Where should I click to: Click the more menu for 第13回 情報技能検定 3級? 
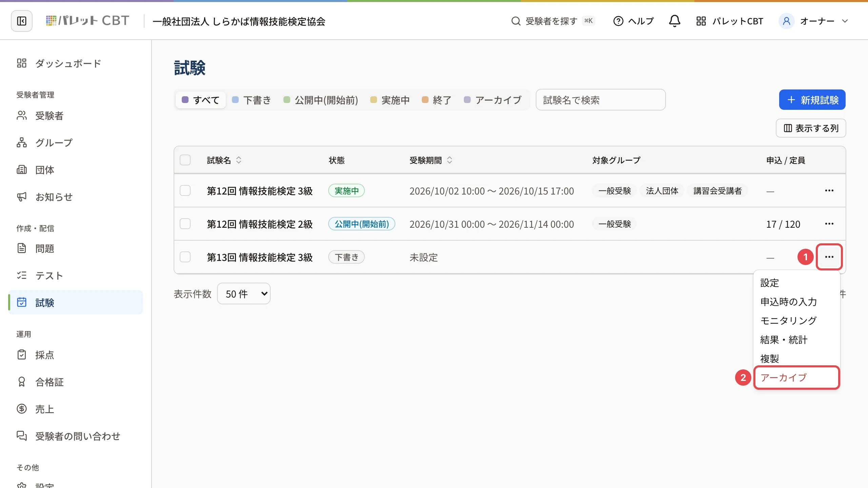pyautogui.click(x=829, y=257)
